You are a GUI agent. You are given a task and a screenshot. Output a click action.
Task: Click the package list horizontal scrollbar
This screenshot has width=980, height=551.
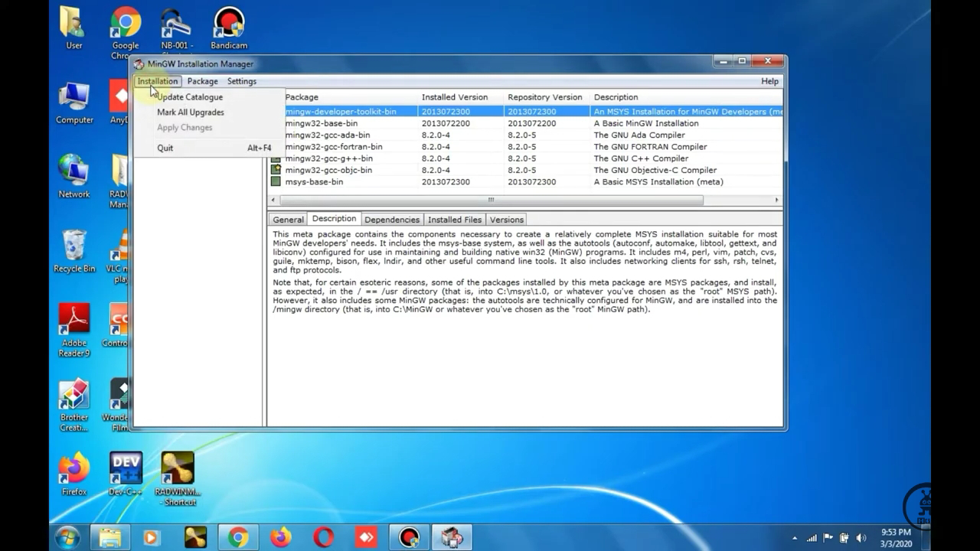[491, 200]
